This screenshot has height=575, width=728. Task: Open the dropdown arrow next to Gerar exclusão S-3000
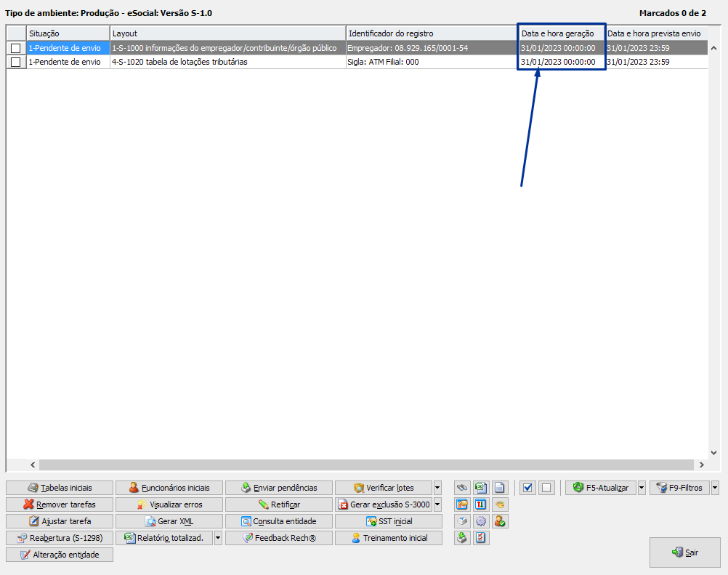437,504
